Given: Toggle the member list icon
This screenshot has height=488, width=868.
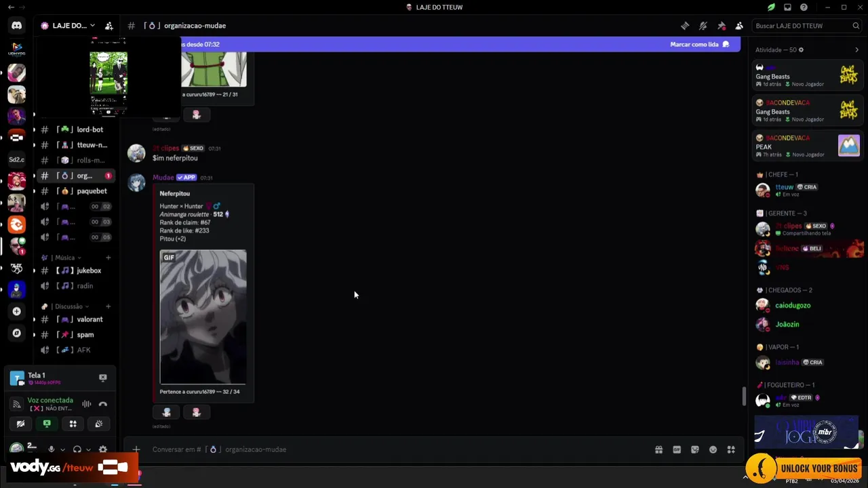Looking at the screenshot, I should (739, 26).
